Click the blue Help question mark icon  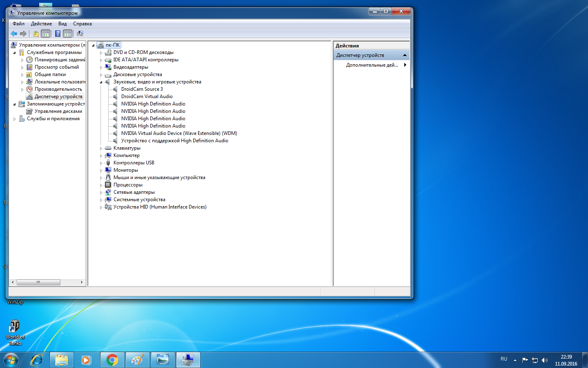click(x=58, y=34)
